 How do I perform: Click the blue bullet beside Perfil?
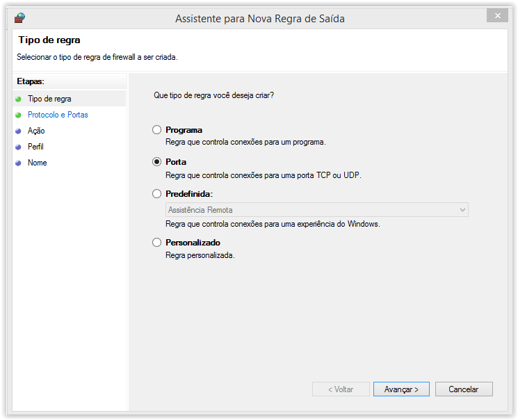point(18,147)
